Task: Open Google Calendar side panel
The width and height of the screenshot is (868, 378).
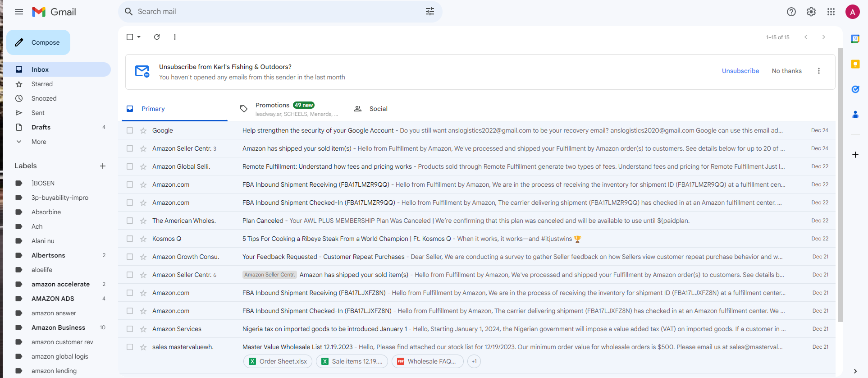Action: 855,39
